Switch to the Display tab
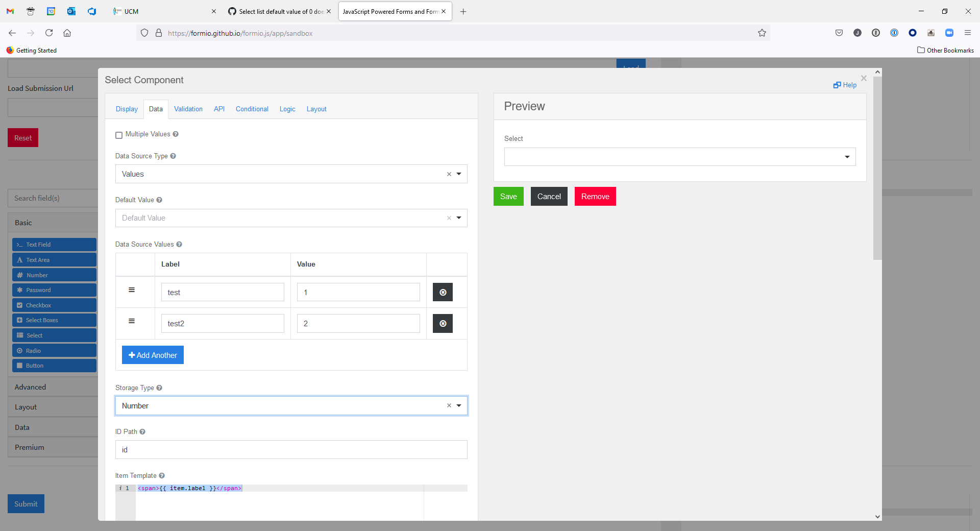 127,109
